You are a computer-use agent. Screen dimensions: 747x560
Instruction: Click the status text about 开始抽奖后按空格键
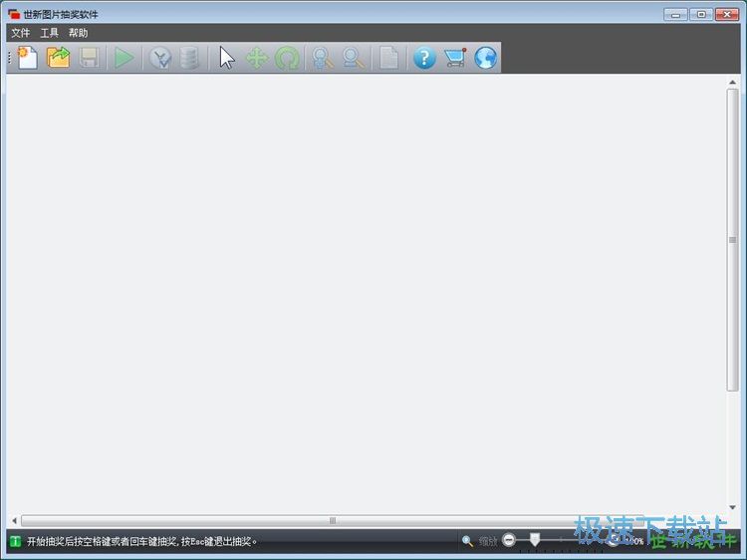tap(142, 541)
